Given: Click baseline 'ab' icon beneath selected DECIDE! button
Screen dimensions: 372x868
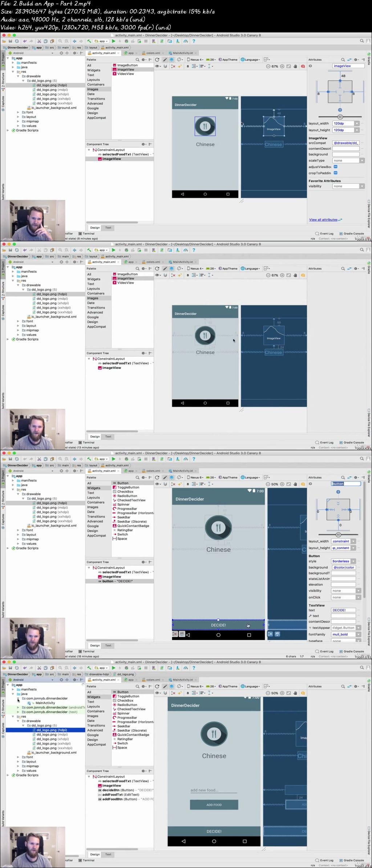Looking at the screenshot, I should coord(182,634).
